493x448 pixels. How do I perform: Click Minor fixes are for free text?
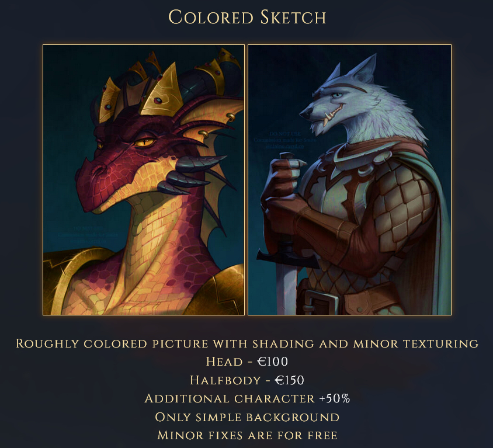point(247,435)
